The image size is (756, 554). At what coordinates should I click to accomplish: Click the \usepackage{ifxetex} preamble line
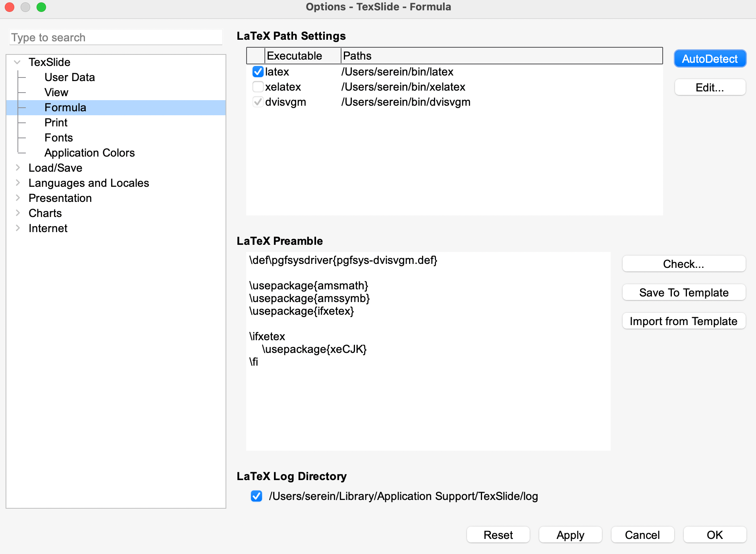[x=301, y=311]
